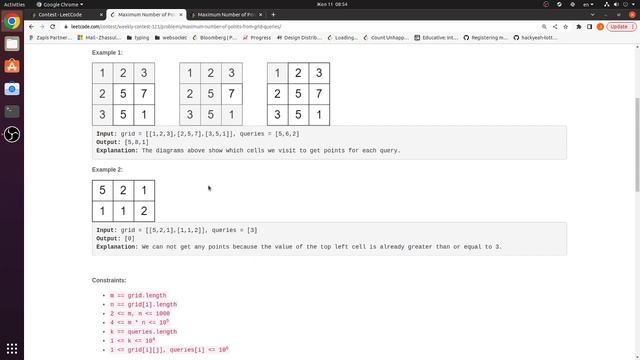Click the 'm == grid.length' constraint
The image size is (640, 360).
tap(138, 296)
